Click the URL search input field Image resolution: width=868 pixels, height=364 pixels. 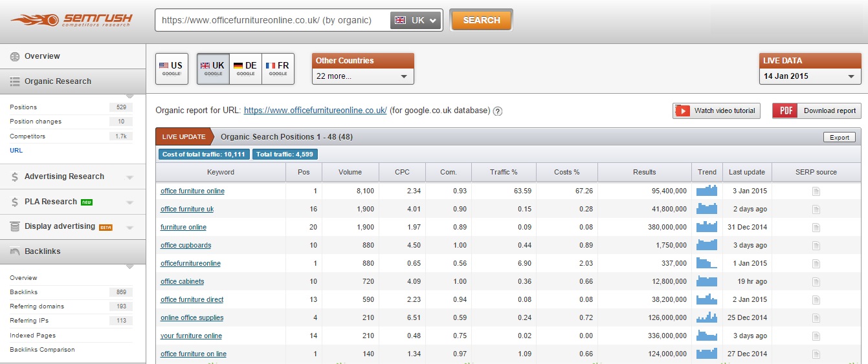[x=273, y=20]
